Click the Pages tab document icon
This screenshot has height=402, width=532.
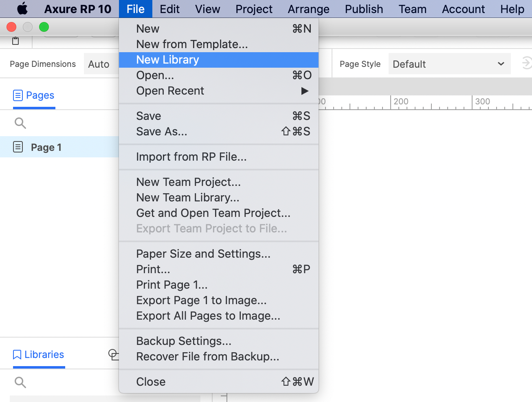pos(18,95)
